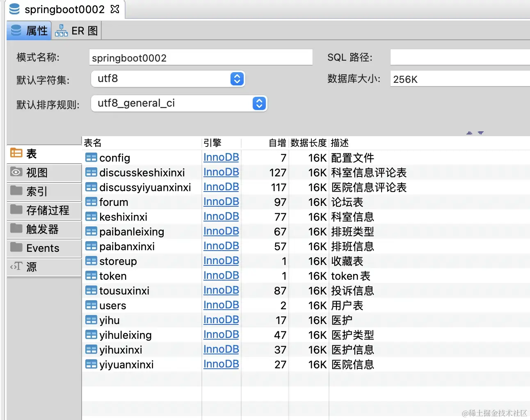Select the forum table row
Viewport: 530px width, 420px height.
[x=114, y=202]
